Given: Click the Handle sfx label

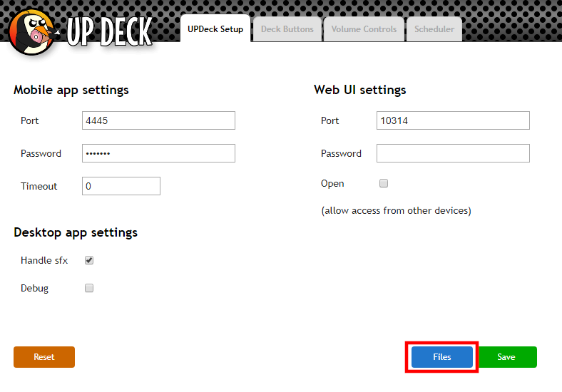Looking at the screenshot, I should point(44,260).
